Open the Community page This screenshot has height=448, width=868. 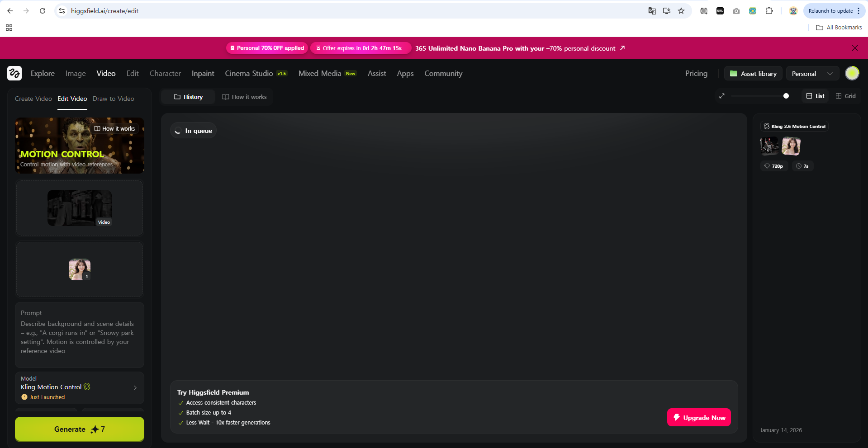coord(443,73)
